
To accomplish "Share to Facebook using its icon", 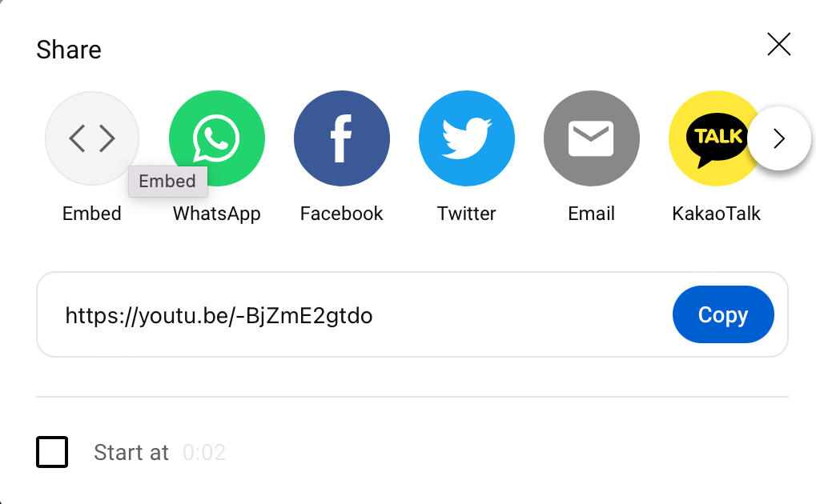I will pos(342,138).
